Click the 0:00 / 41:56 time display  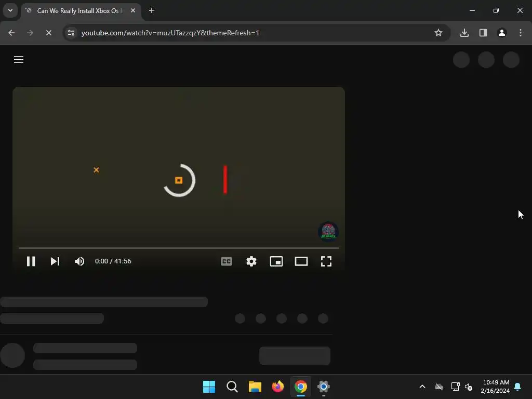113,261
